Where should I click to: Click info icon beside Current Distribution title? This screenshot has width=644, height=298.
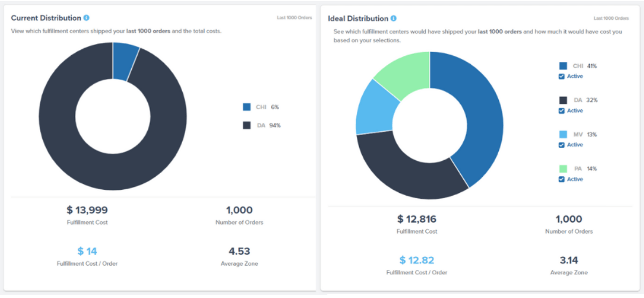(87, 18)
